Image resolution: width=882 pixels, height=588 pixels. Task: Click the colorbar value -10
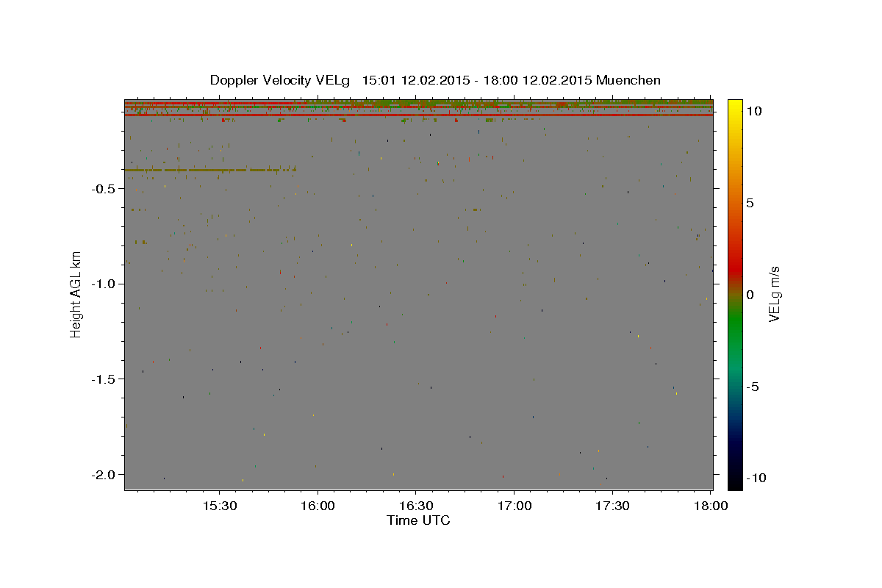pos(756,478)
